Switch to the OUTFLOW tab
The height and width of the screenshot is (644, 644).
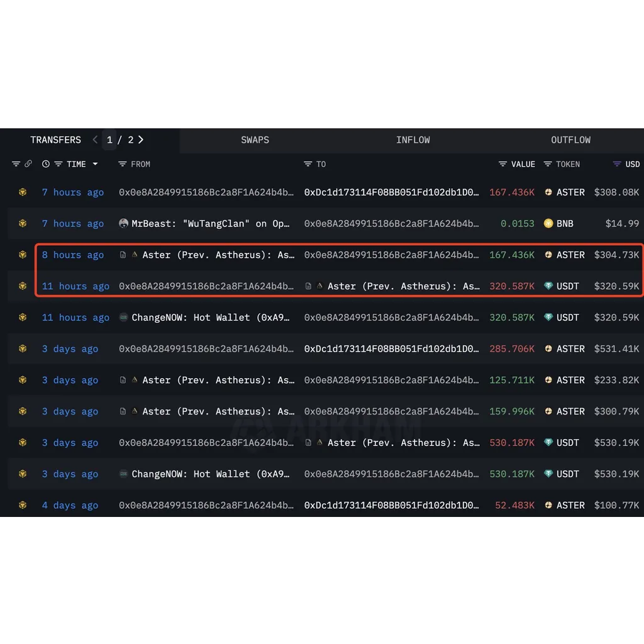point(570,140)
